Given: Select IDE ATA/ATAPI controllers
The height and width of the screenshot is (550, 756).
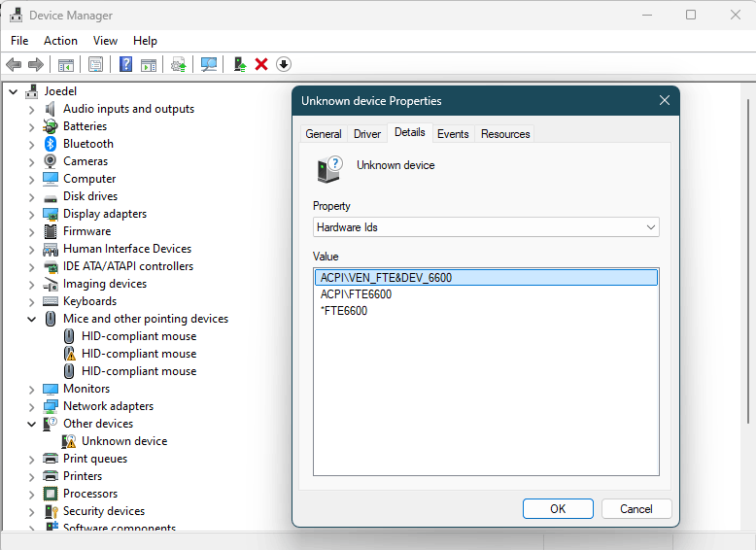Looking at the screenshot, I should pyautogui.click(x=127, y=266).
